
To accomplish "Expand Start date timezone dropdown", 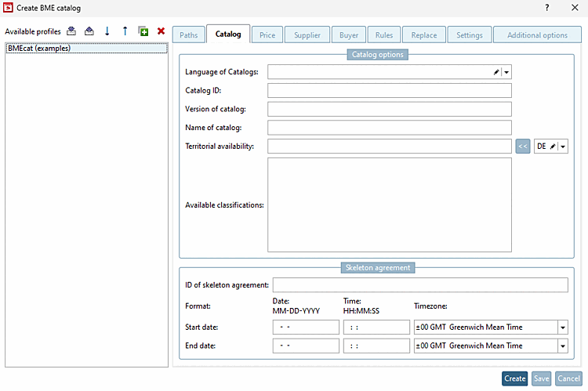I will (x=562, y=328).
